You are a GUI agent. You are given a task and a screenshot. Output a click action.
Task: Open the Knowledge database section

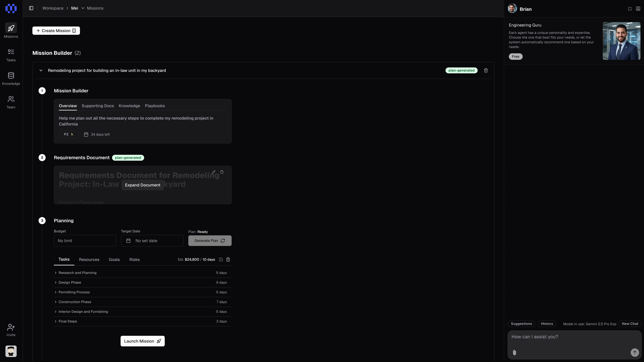(11, 79)
